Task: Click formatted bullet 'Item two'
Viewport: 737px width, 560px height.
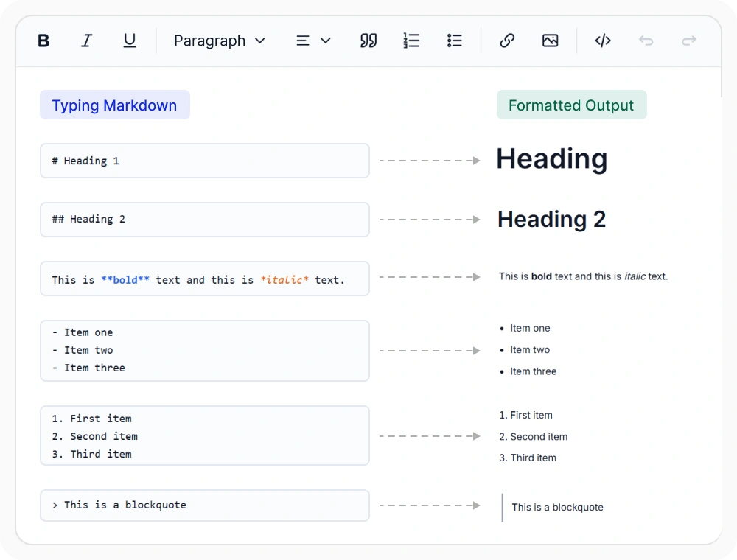Action: [x=525, y=349]
